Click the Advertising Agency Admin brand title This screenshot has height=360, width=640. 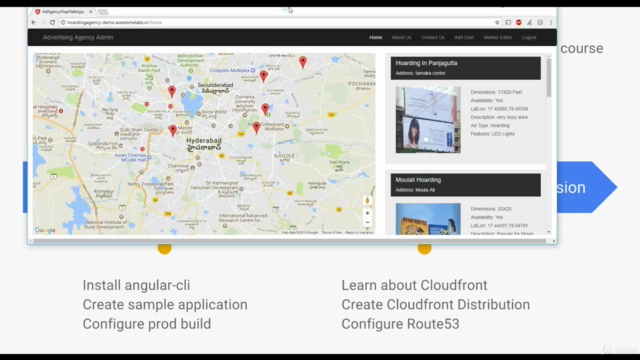[78, 37]
